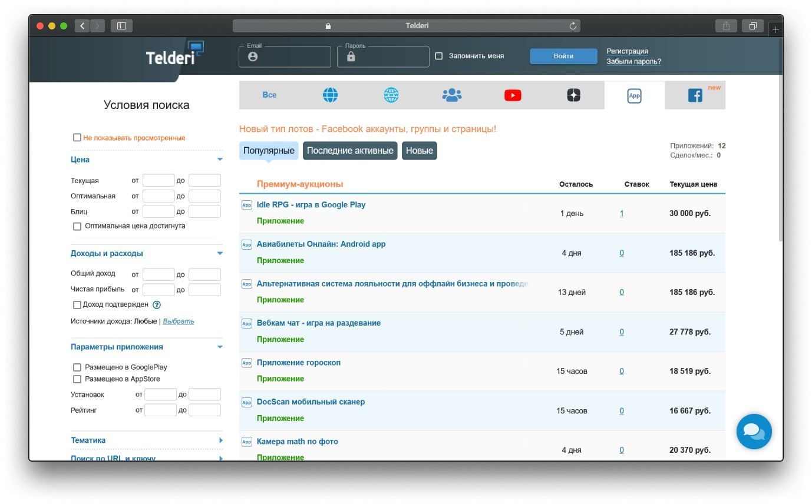812x504 pixels.
Task: Reload the page in address bar
Action: click(x=573, y=26)
